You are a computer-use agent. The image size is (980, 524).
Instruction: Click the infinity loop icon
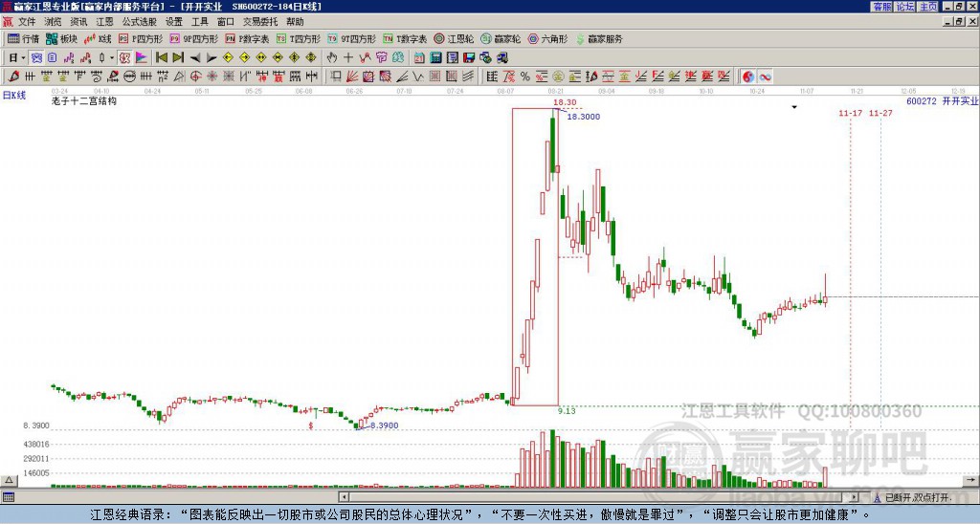tap(765, 76)
